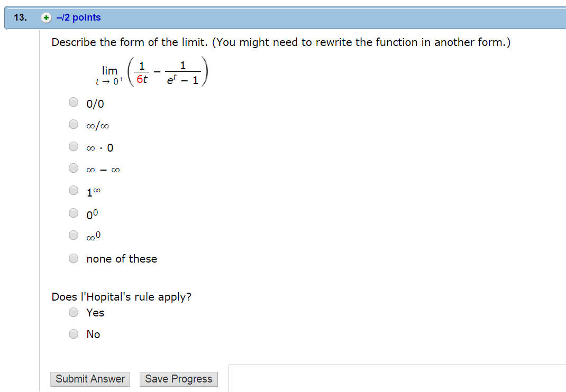Screen dimensions: 566x392
Task: Choose the ∞^0 limit form
Action: tap(74, 235)
